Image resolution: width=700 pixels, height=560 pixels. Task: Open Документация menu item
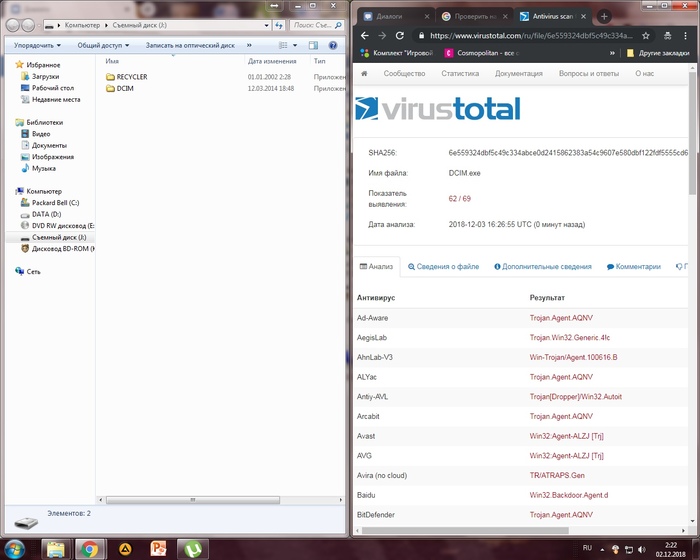(519, 74)
